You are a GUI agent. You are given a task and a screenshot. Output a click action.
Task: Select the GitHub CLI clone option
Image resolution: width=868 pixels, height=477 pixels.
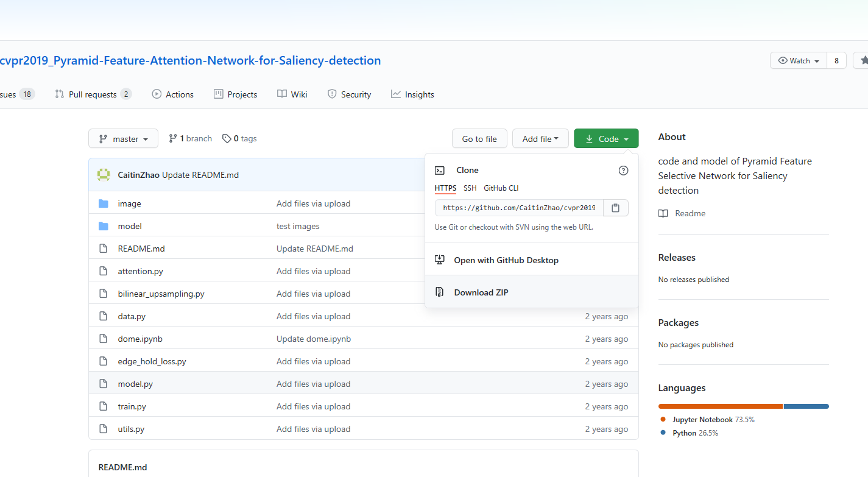[x=501, y=188]
